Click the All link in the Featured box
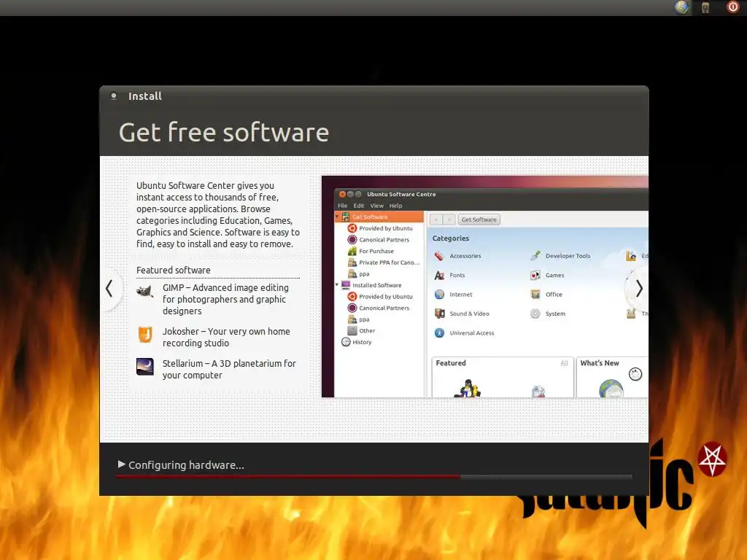 click(564, 363)
